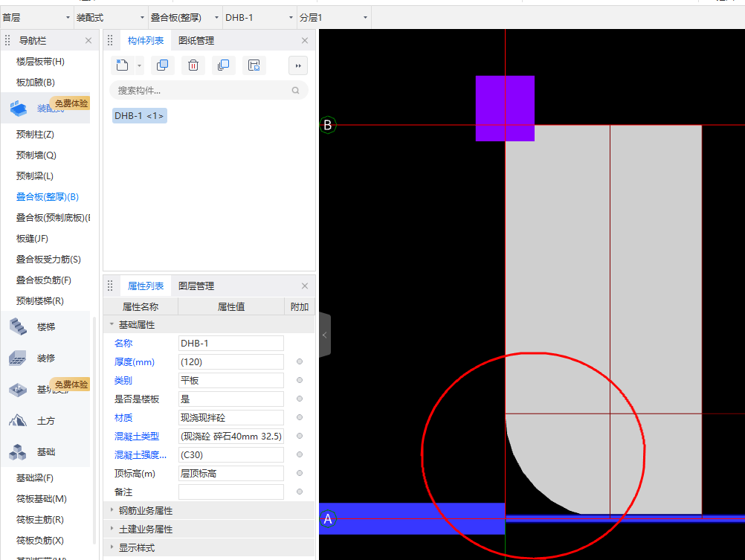Select 预制梁(L) in navigation

click(x=35, y=176)
